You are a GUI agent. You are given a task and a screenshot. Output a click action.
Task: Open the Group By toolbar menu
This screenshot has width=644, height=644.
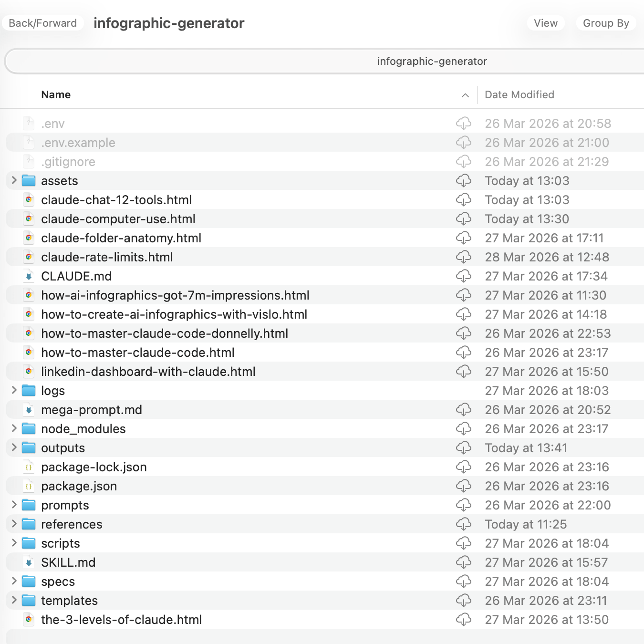pos(606,23)
